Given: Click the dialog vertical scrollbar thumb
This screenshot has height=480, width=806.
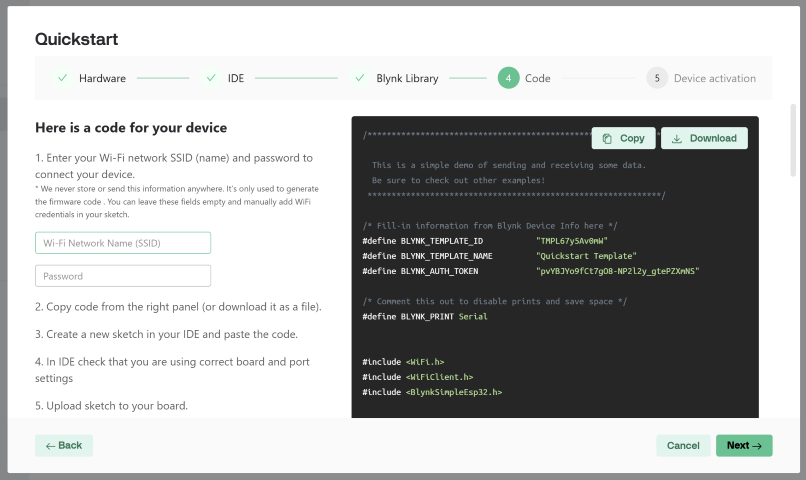Looking at the screenshot, I should pos(793,140).
